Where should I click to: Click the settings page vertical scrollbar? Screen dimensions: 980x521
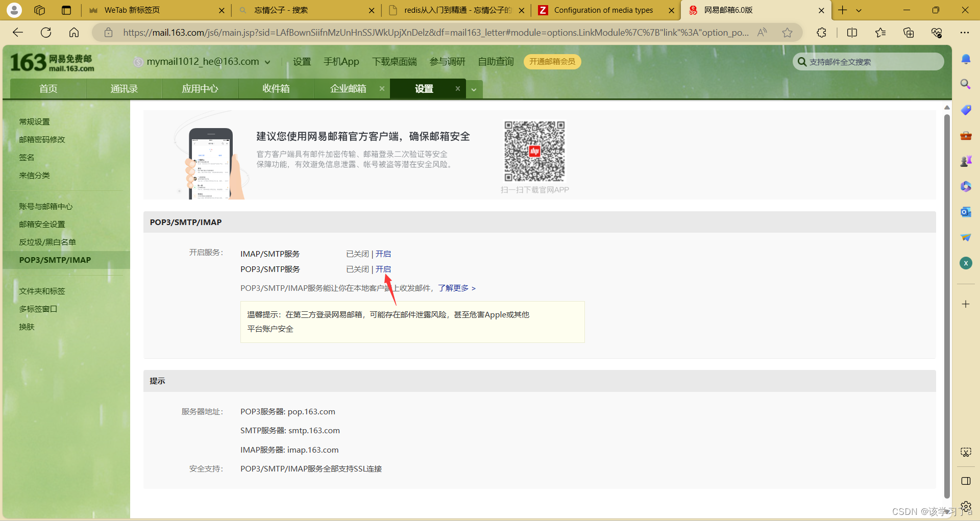pyautogui.click(x=947, y=306)
